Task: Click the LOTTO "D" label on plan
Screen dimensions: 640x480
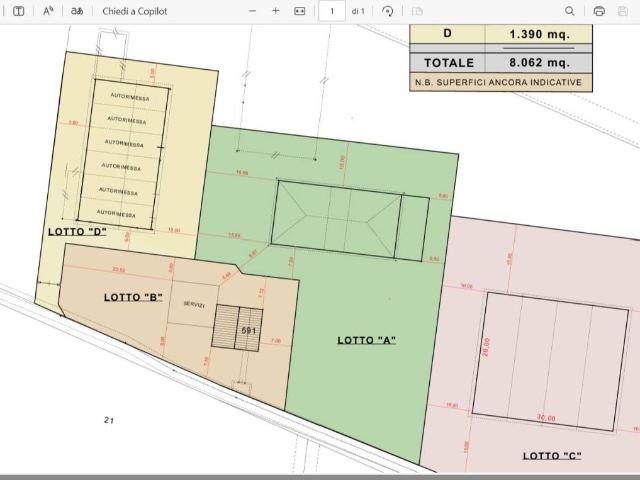Action: tap(77, 231)
